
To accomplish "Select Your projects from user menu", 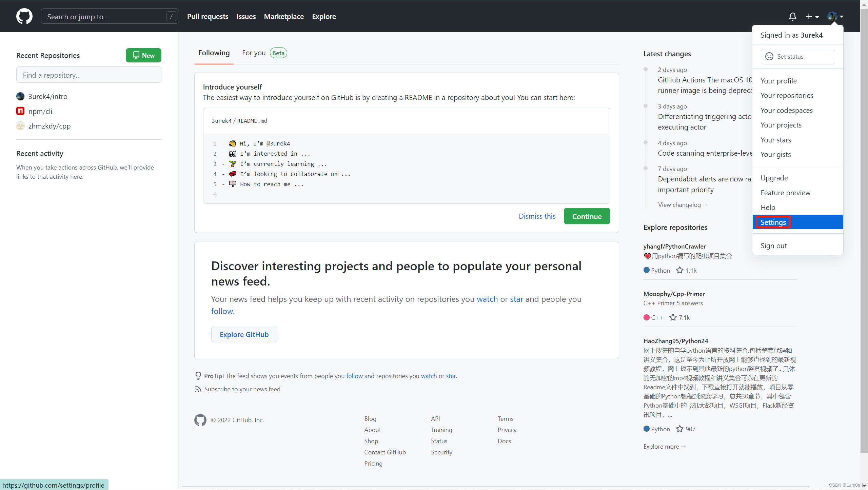I will (798, 125).
